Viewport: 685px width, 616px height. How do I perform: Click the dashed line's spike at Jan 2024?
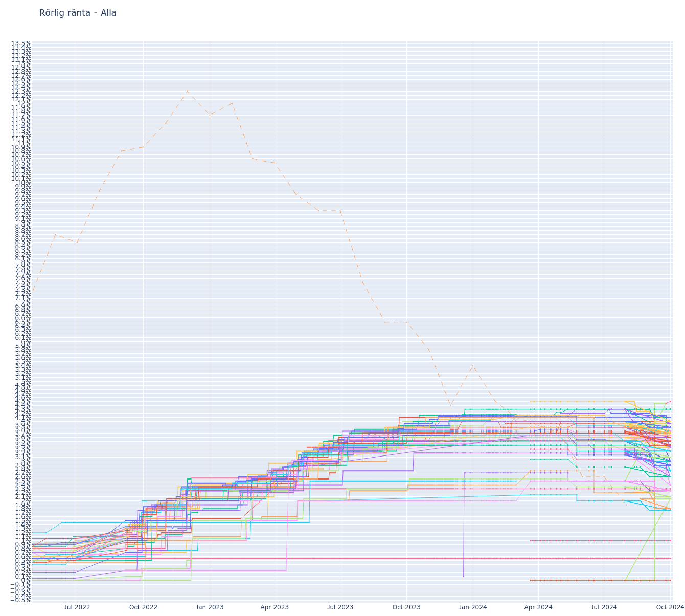pos(473,365)
